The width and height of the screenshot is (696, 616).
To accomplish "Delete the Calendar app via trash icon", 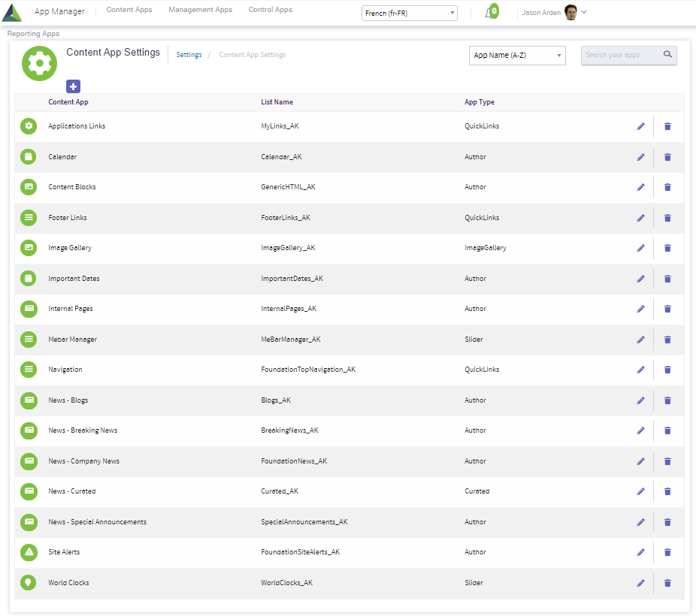I will (x=667, y=157).
